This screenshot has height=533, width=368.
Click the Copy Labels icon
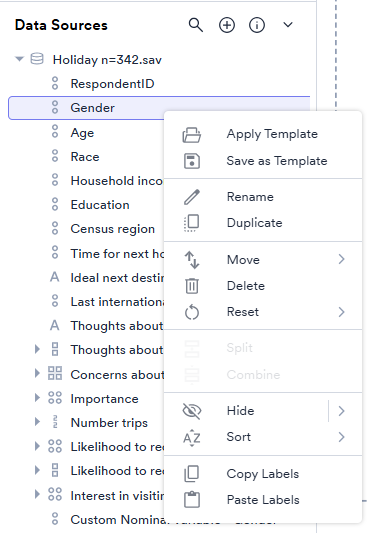[192, 474]
